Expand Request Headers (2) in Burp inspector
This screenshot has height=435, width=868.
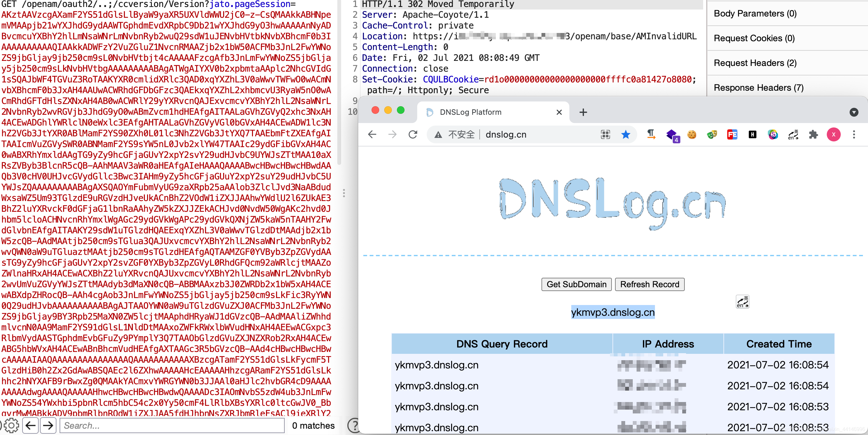[x=787, y=63]
